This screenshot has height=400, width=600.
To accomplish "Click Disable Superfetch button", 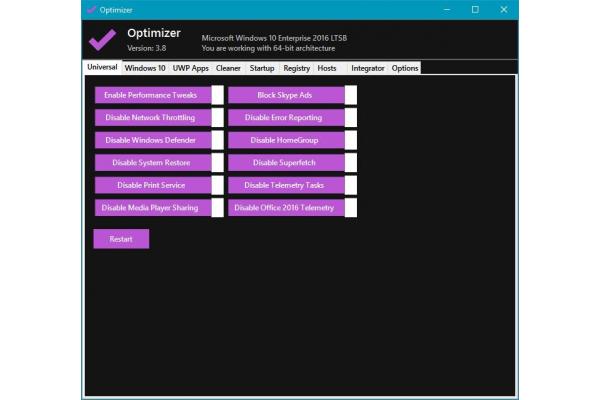I will point(286,163).
